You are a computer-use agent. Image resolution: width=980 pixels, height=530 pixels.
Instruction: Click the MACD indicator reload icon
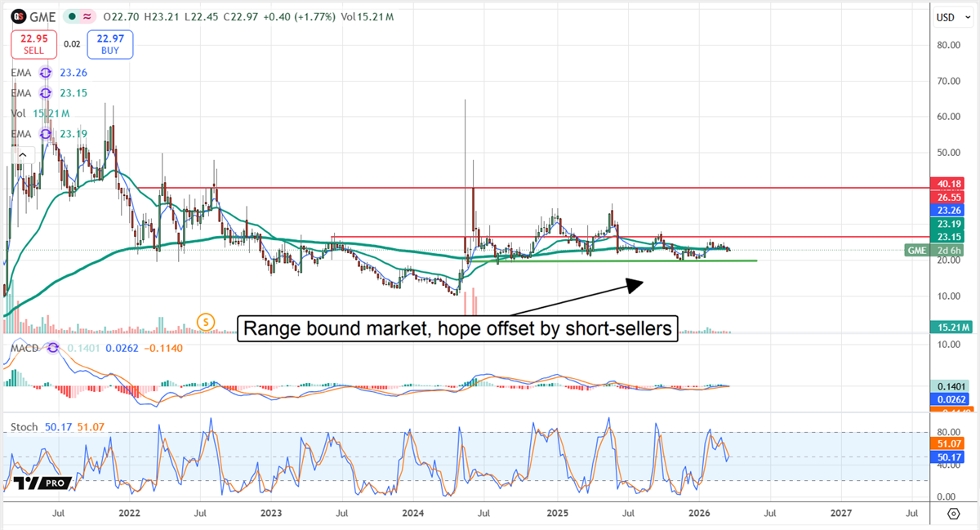point(51,347)
